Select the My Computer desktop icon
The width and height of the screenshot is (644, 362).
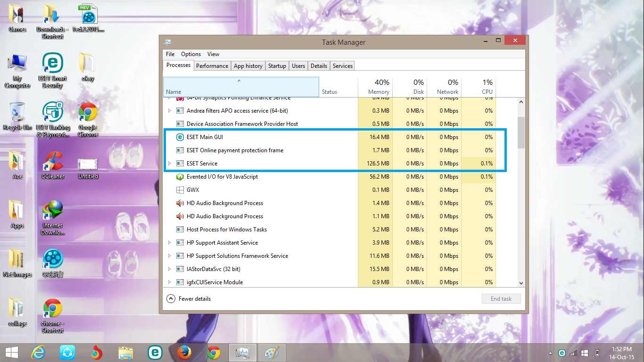click(x=17, y=71)
